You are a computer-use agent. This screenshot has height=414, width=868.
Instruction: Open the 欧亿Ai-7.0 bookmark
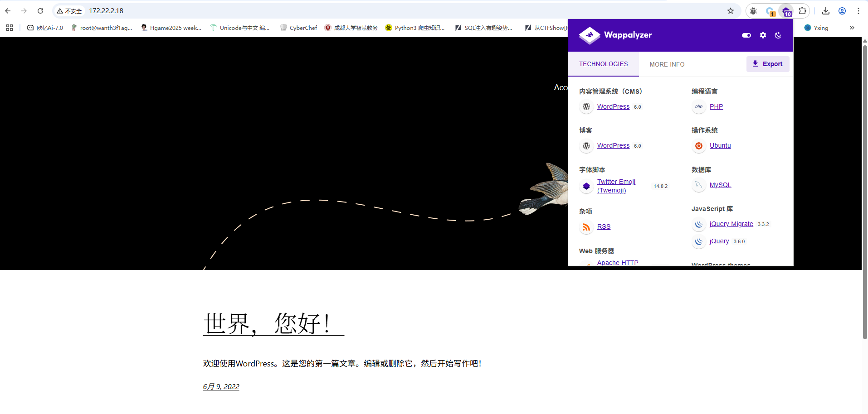(45, 28)
